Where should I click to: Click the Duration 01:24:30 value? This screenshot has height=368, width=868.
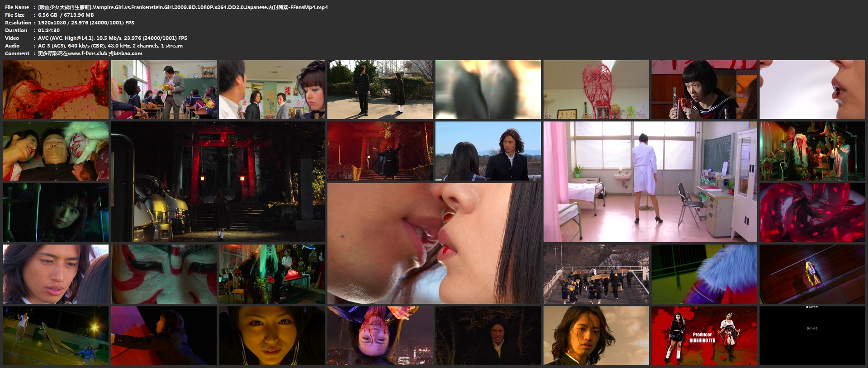[x=49, y=30]
